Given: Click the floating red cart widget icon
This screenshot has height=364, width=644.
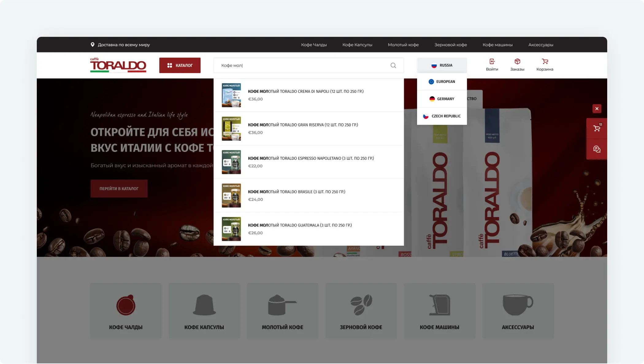Looking at the screenshot, I should [596, 128].
